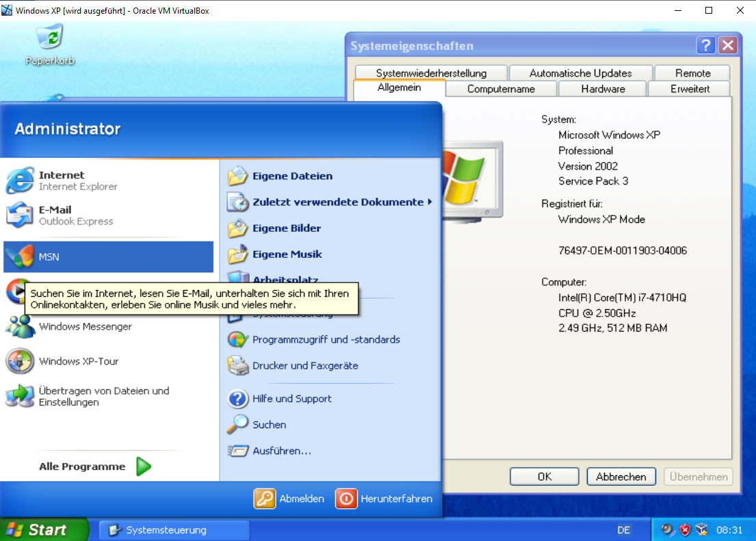Switch to the Systemwiederherstellung tab
The height and width of the screenshot is (541, 756).
point(431,72)
